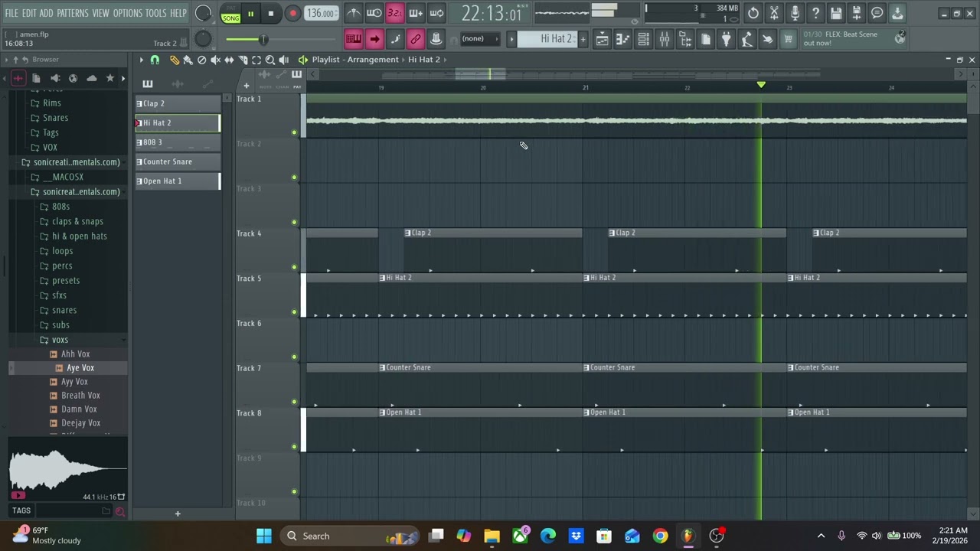Open the PATTERNS menu

click(x=73, y=13)
